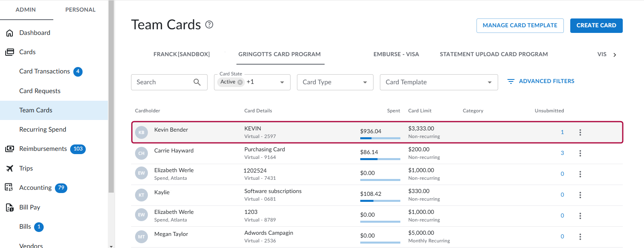
Task: Click the Dashboard home icon
Action: tap(10, 33)
